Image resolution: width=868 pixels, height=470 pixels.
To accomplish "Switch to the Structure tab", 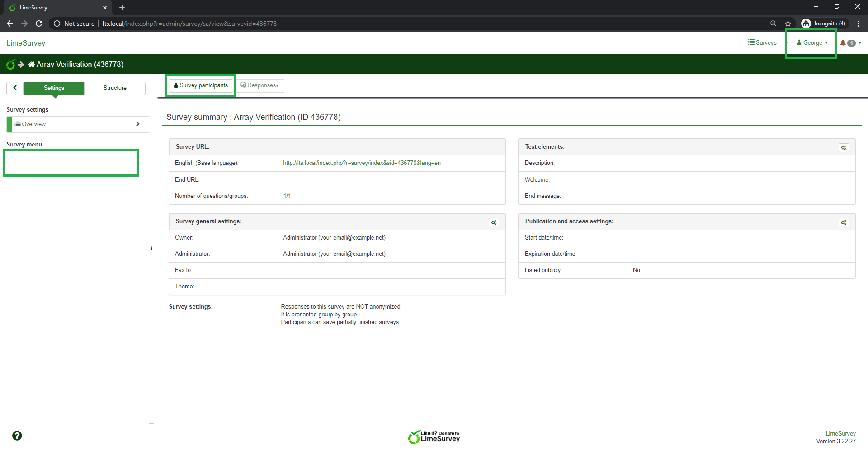I will pos(115,88).
